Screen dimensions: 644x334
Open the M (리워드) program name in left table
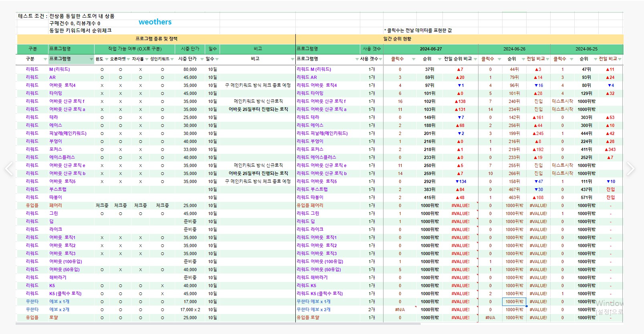click(59, 69)
